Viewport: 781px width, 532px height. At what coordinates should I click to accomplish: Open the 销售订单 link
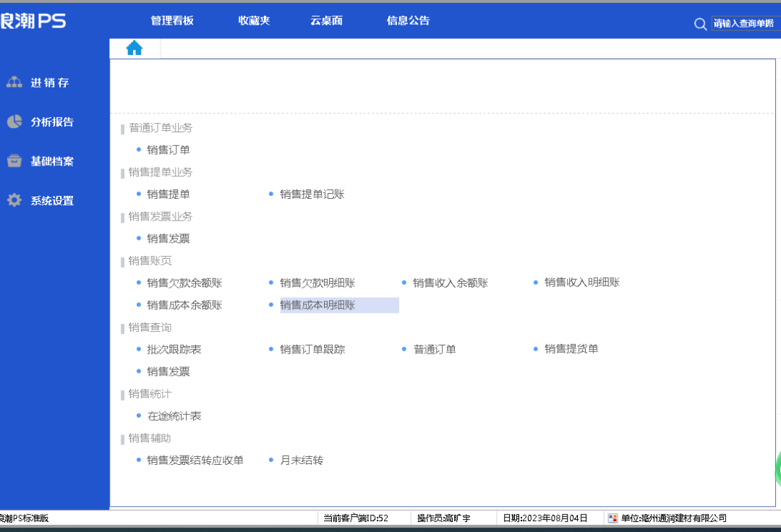(168, 150)
